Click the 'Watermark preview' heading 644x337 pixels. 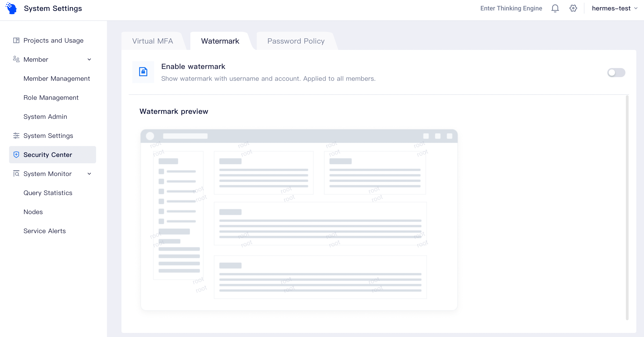click(174, 111)
